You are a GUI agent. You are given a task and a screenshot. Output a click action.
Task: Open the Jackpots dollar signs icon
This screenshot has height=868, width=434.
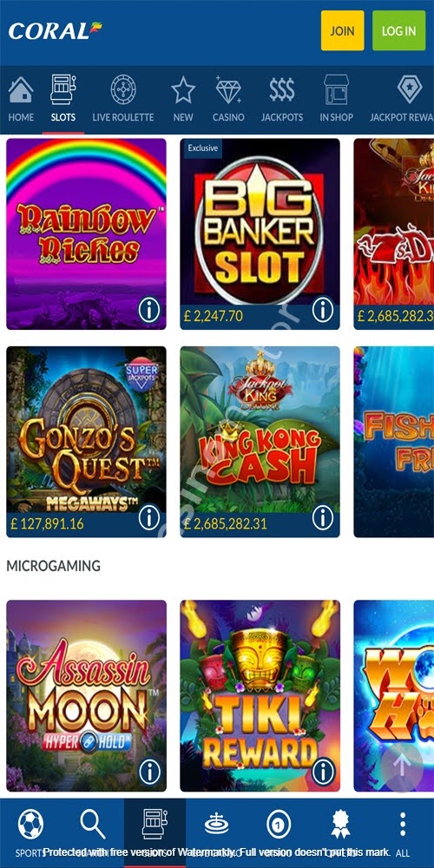pos(282,89)
